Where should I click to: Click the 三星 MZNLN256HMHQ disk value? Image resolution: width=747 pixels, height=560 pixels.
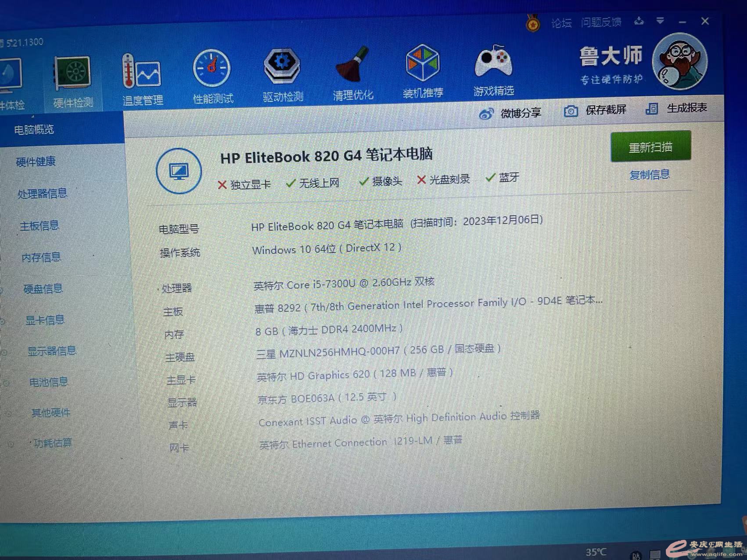378,352
